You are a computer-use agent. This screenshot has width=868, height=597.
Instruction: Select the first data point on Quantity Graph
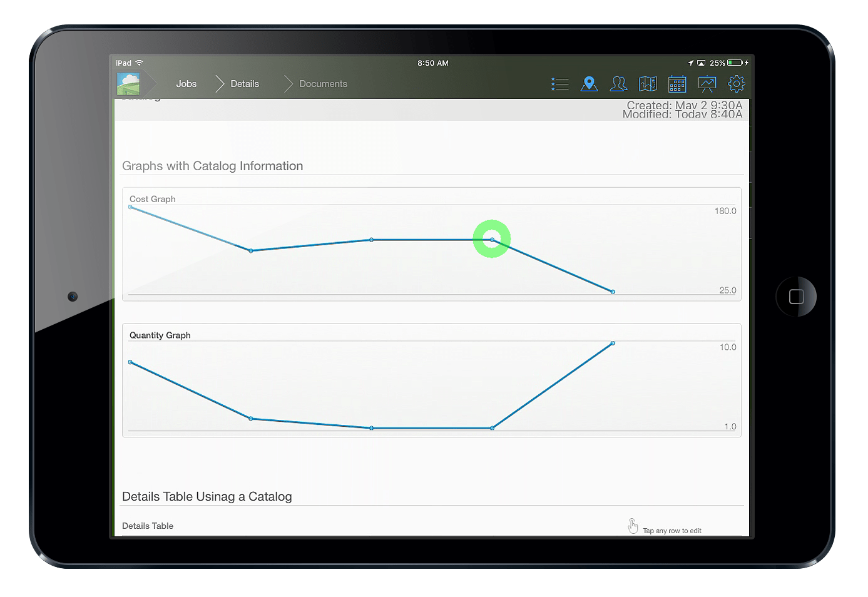[130, 362]
